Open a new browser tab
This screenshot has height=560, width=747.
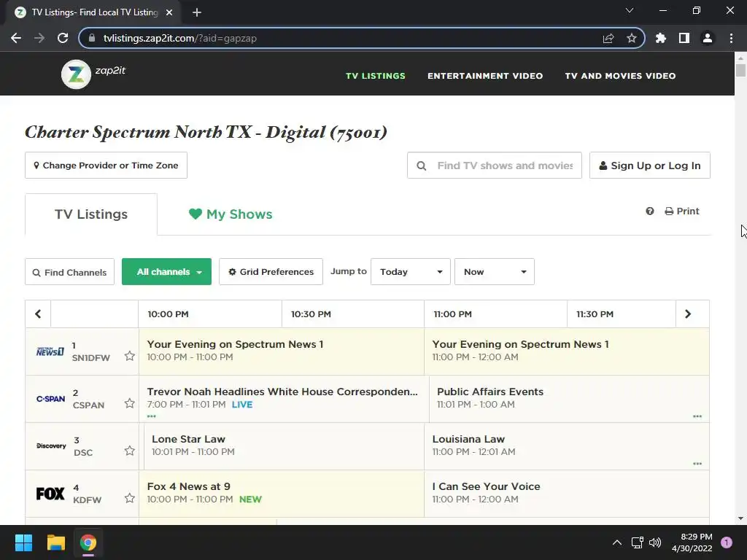point(197,12)
